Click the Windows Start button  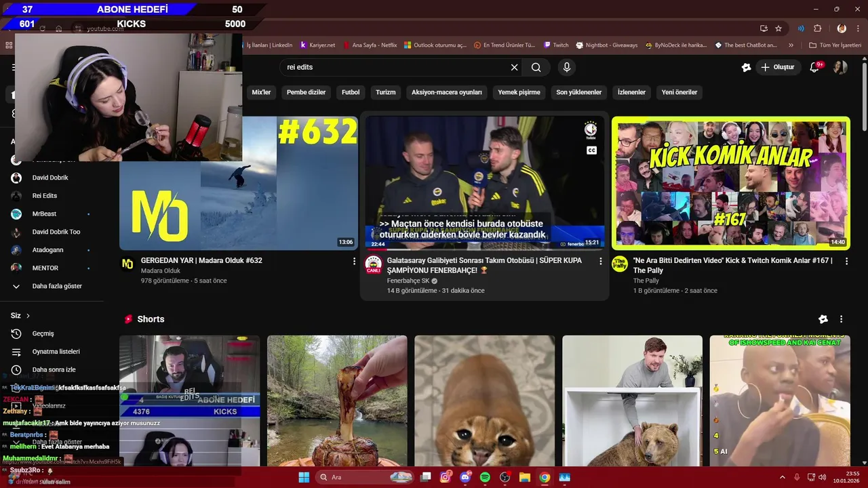click(304, 477)
